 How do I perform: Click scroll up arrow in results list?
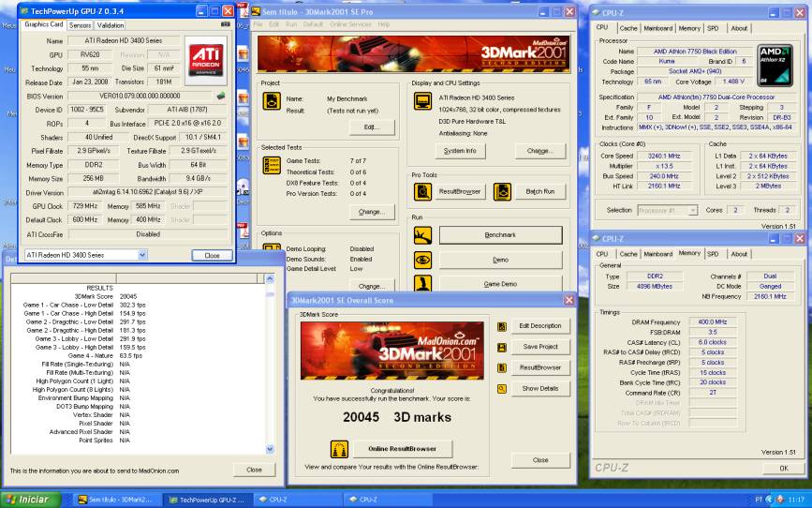click(x=270, y=278)
